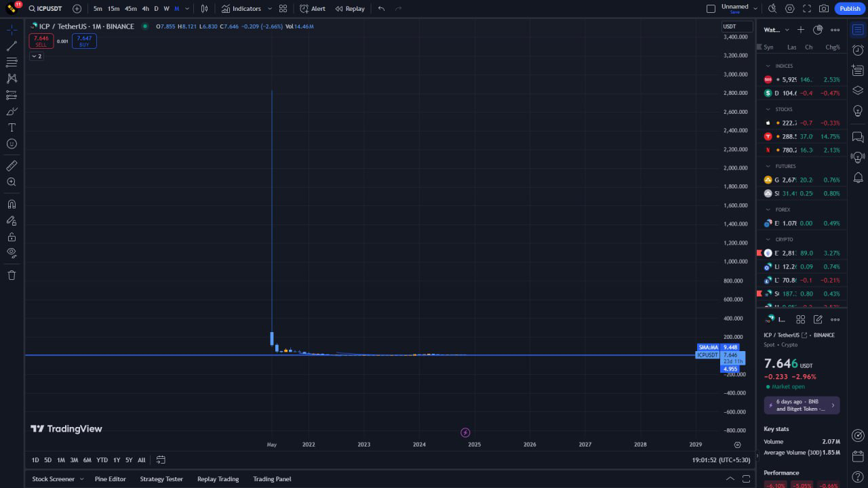This screenshot has height=488, width=868.
Task: Switch to 4h timeframe
Action: [x=145, y=9]
